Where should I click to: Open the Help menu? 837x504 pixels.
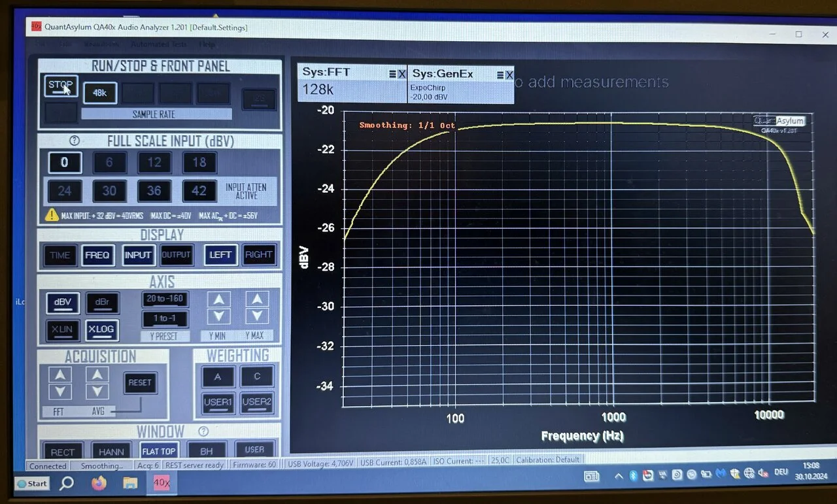pyautogui.click(x=207, y=44)
